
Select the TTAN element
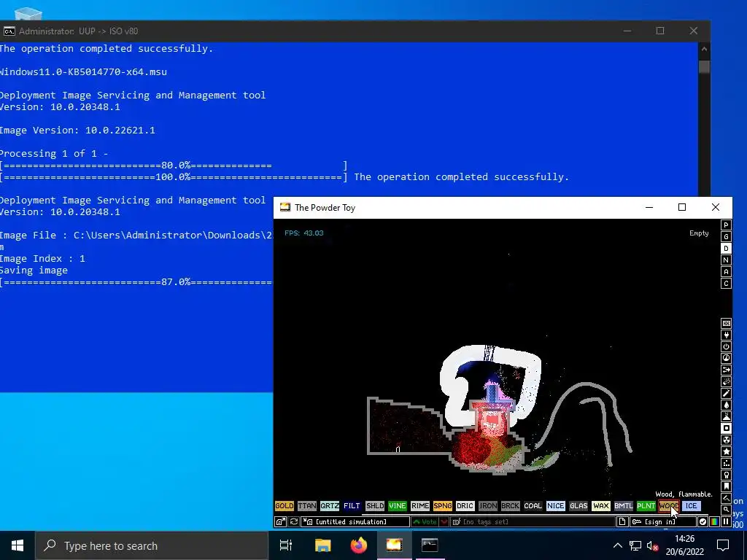click(307, 506)
